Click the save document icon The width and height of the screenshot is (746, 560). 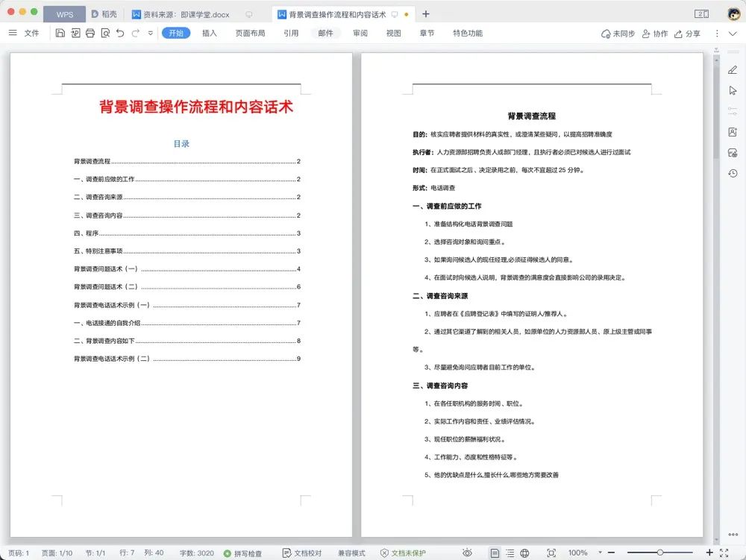click(x=60, y=33)
